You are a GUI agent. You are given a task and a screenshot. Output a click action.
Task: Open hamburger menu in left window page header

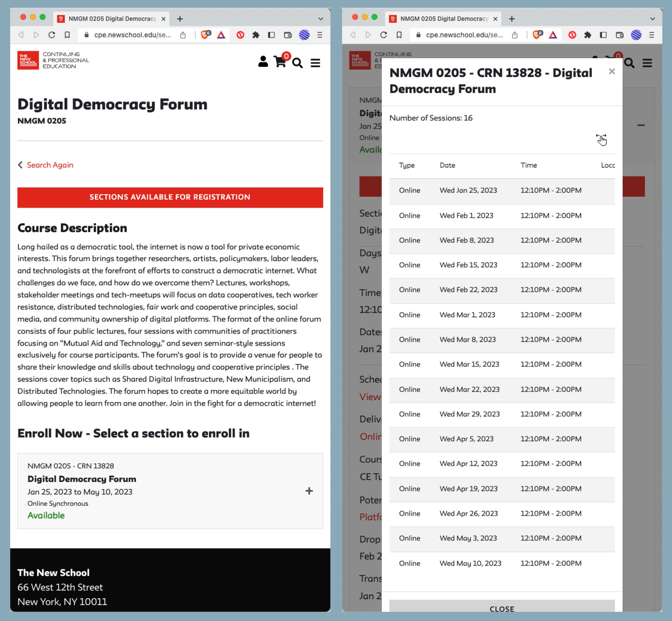[315, 63]
